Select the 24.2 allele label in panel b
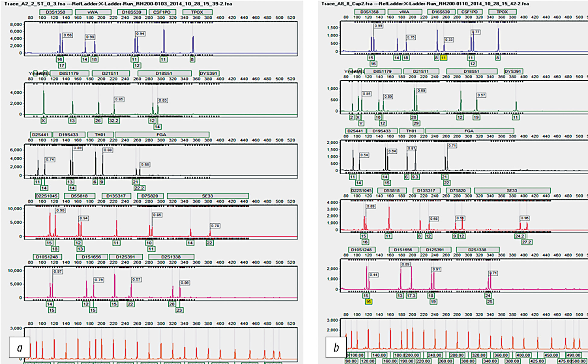This screenshot has width=588, height=364. (520, 236)
